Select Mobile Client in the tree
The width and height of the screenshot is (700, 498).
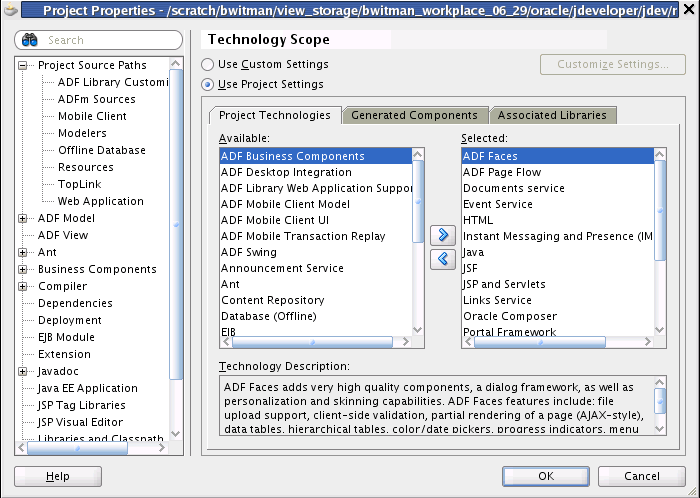pos(92,116)
